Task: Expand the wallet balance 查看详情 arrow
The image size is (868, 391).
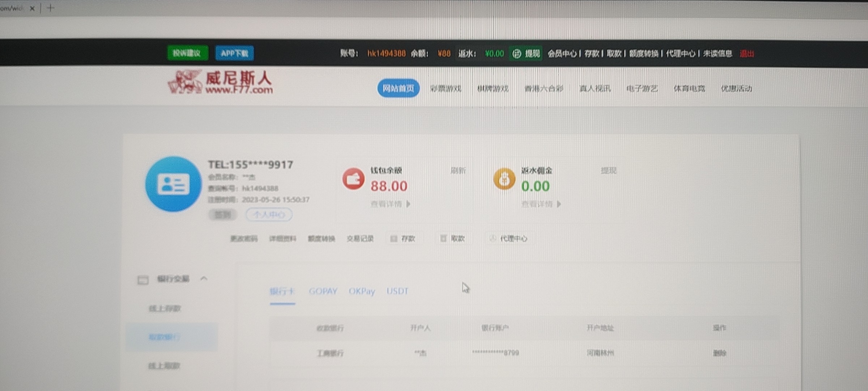Action: click(x=408, y=204)
